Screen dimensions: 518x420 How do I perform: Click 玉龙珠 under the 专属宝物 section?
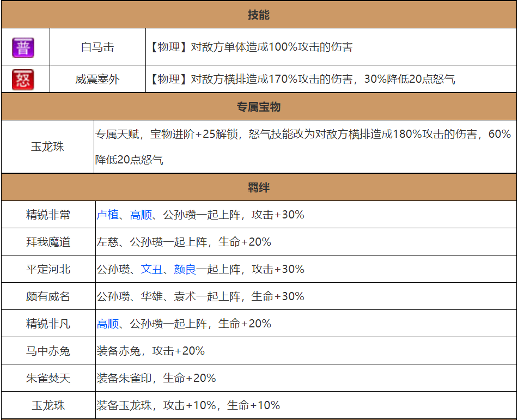(48, 147)
